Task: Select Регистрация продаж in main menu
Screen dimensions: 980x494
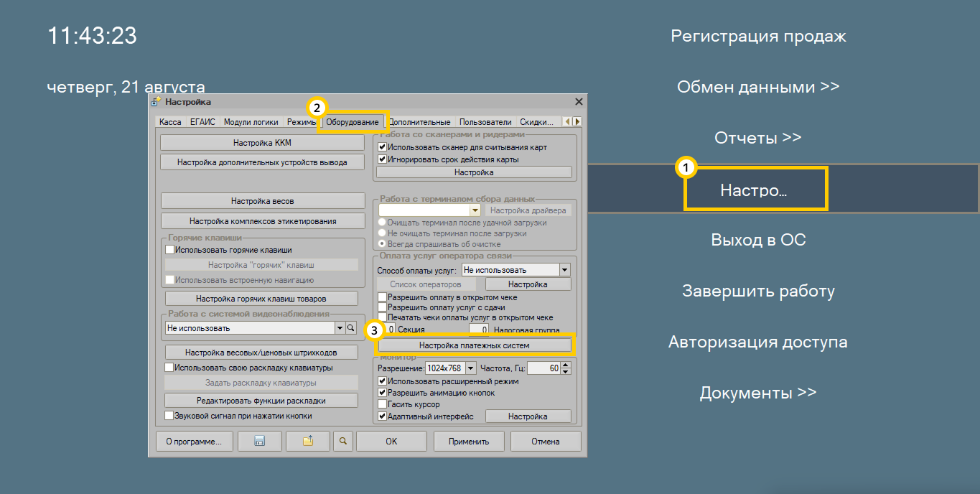Action: [x=758, y=36]
